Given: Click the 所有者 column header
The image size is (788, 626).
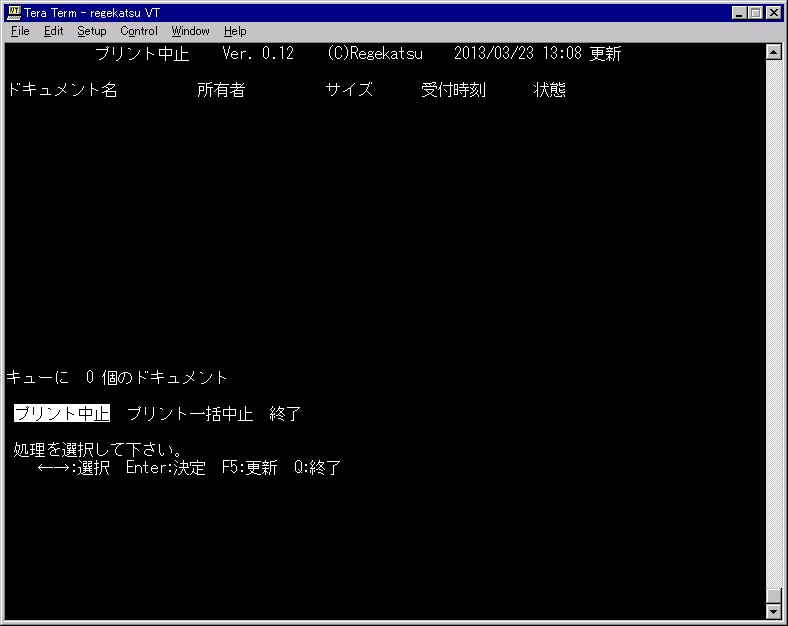Looking at the screenshot, I should point(221,90).
